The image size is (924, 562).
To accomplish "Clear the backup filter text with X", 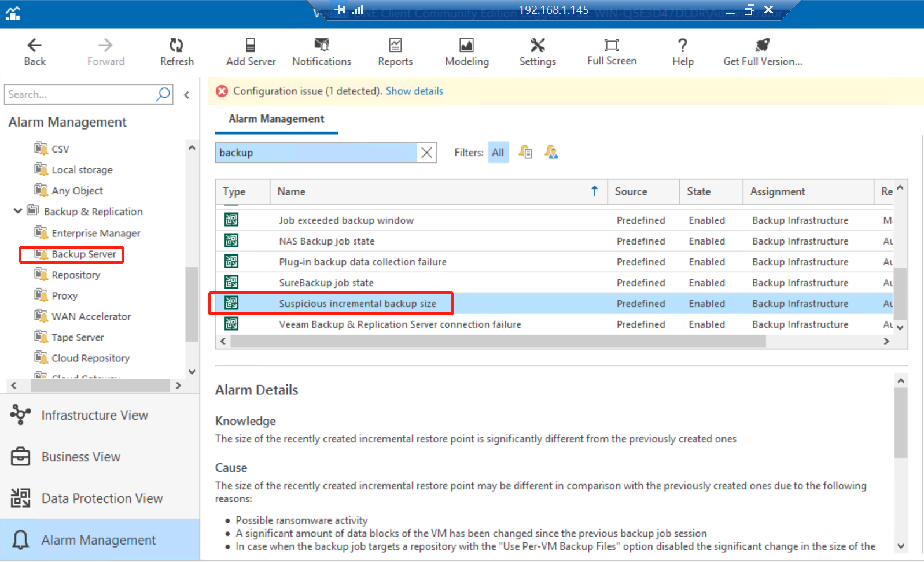I will point(426,153).
